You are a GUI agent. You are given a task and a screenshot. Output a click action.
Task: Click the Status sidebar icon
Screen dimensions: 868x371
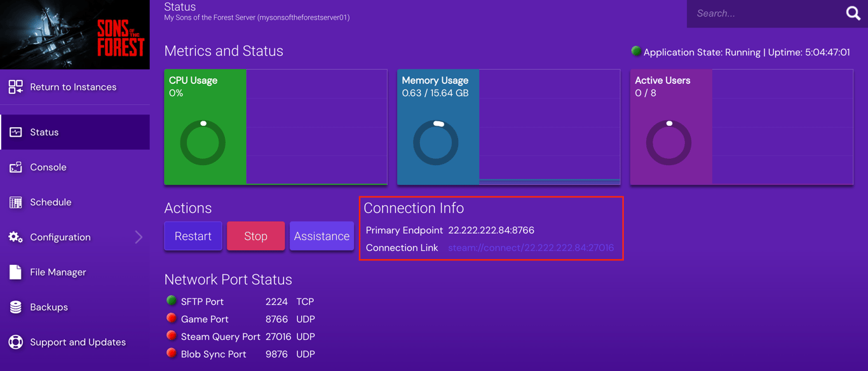point(18,132)
